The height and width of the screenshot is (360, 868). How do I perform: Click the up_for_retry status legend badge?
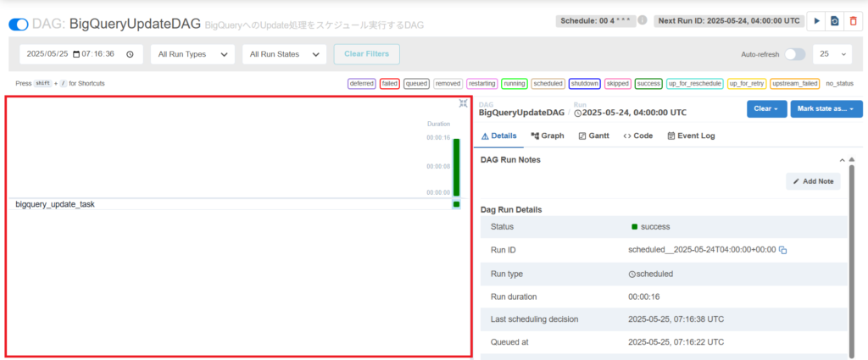click(747, 84)
